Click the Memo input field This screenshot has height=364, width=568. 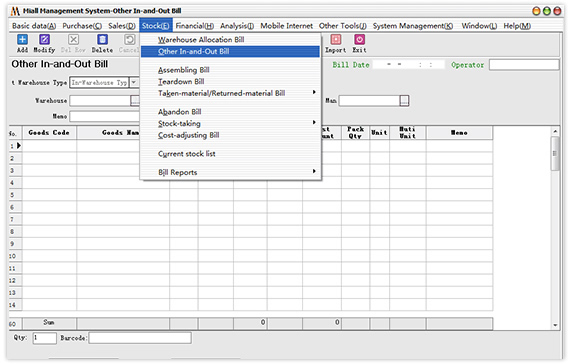pos(105,116)
